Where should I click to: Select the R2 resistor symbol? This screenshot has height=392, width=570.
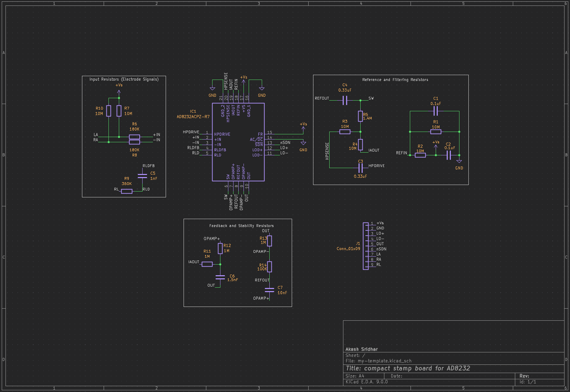420,155
